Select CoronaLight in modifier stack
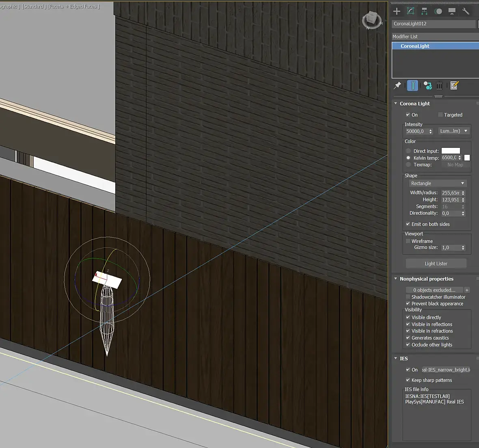Image resolution: width=479 pixels, height=448 pixels. pos(435,46)
